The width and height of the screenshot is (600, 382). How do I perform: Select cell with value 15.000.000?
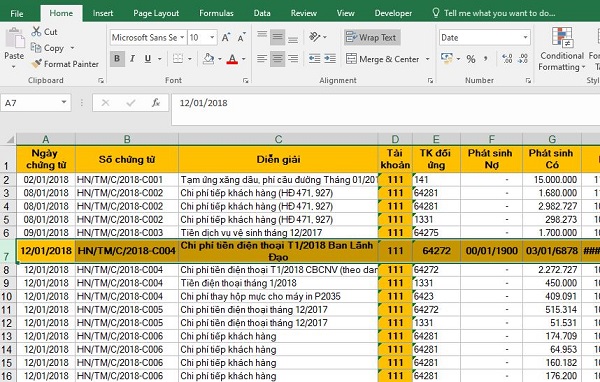tap(551, 180)
